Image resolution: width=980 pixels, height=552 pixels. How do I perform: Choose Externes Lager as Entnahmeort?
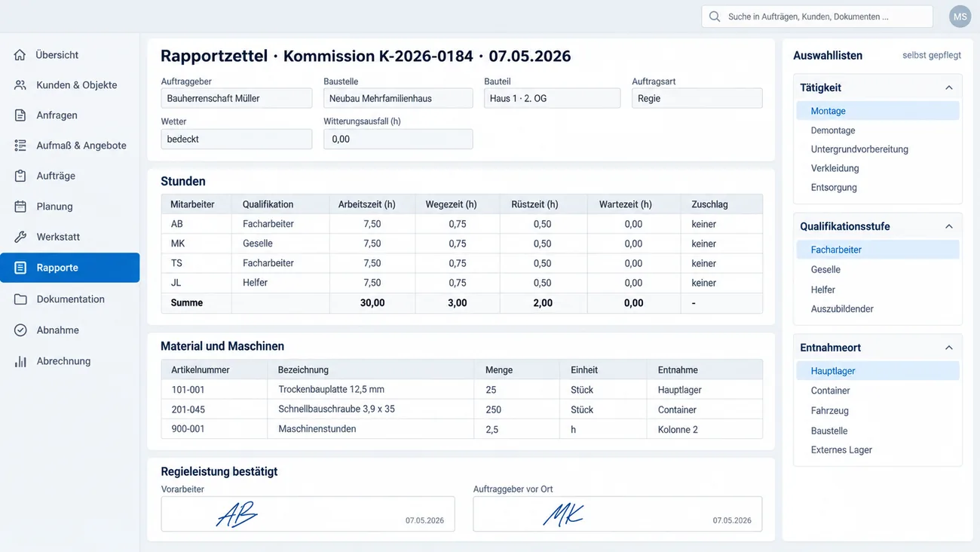pyautogui.click(x=877, y=449)
